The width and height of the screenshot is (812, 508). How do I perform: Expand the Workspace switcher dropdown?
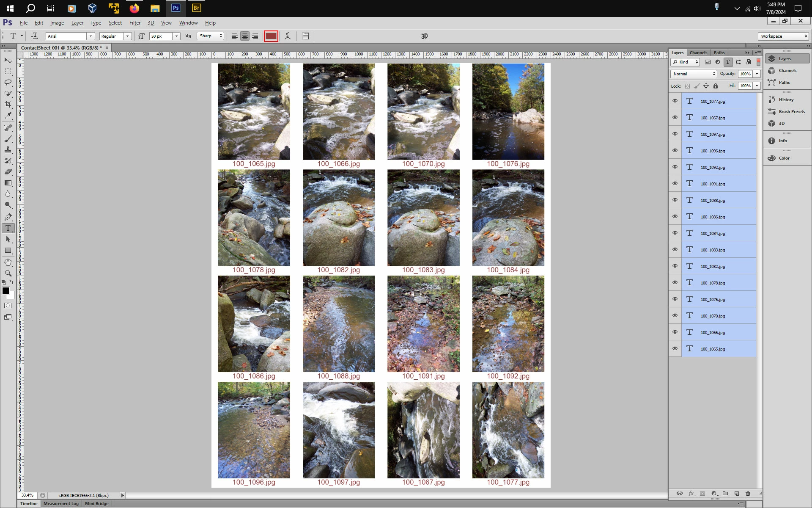(784, 36)
